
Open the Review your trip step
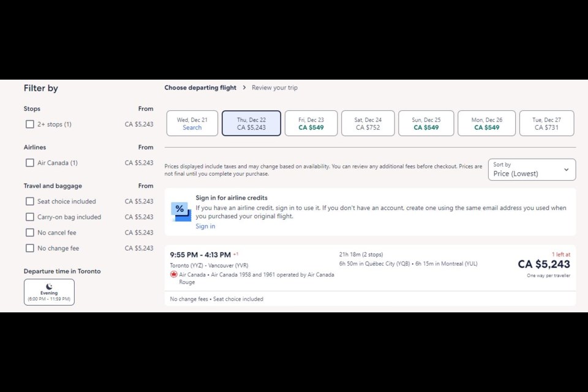click(274, 88)
